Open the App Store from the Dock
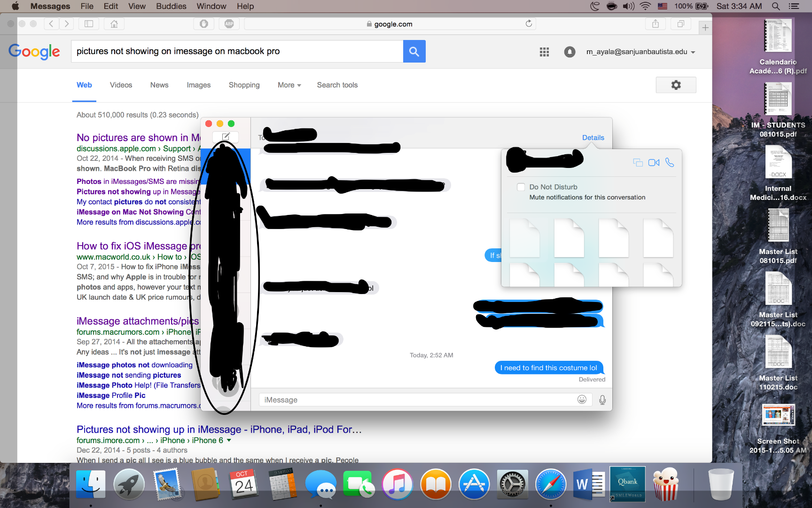The image size is (812, 508). (474, 484)
